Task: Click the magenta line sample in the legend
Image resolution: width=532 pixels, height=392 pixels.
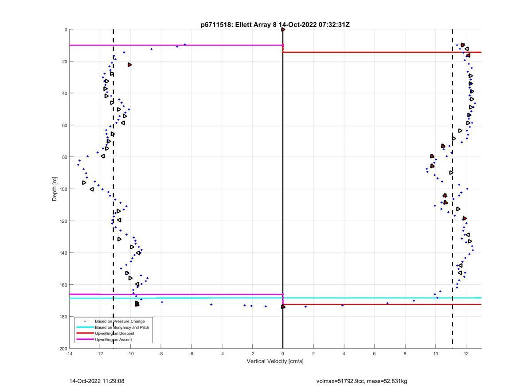Action: [85, 340]
